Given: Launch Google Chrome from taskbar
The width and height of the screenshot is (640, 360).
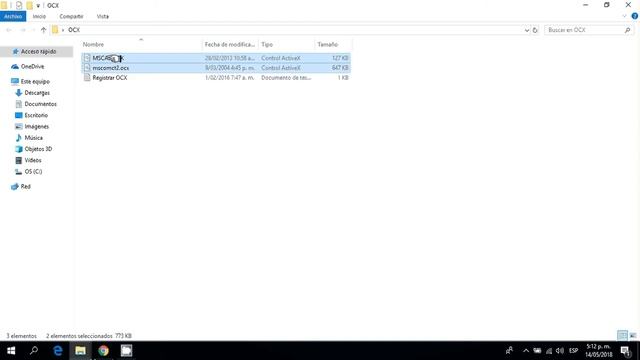Looking at the screenshot, I should pos(103,351).
